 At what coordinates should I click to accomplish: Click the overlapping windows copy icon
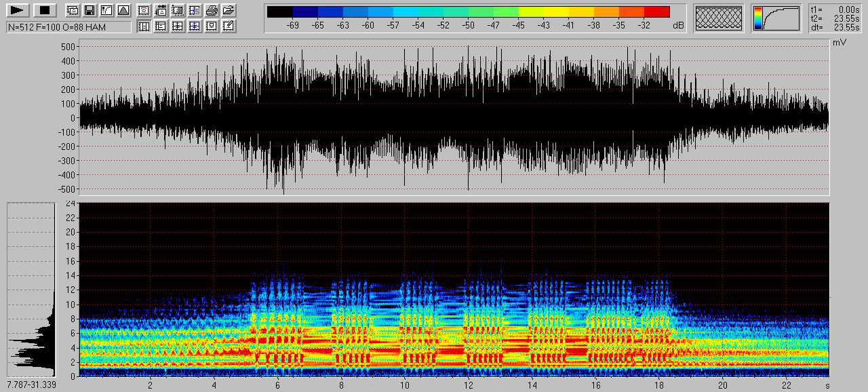point(72,10)
